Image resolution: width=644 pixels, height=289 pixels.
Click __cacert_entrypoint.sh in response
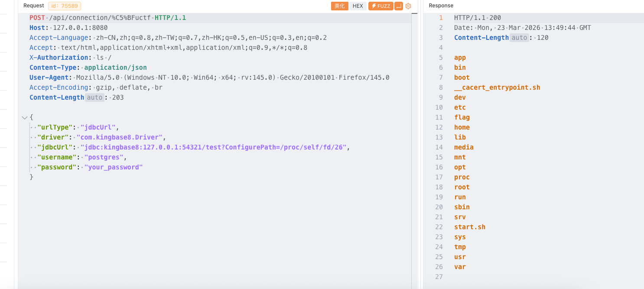point(497,88)
